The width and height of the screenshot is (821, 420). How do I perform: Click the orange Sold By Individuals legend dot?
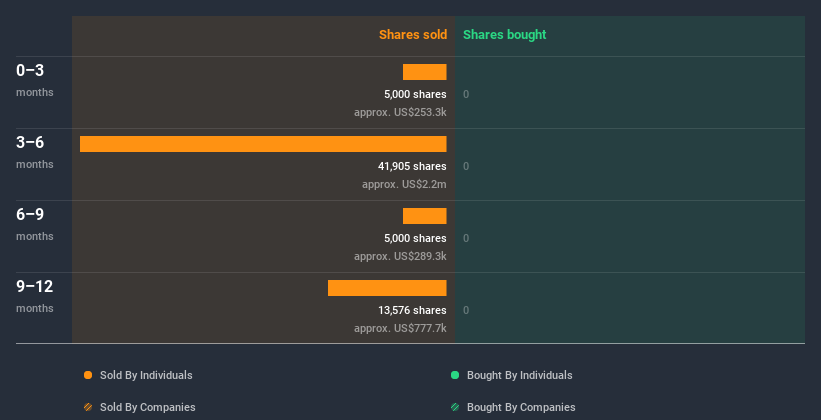[88, 375]
